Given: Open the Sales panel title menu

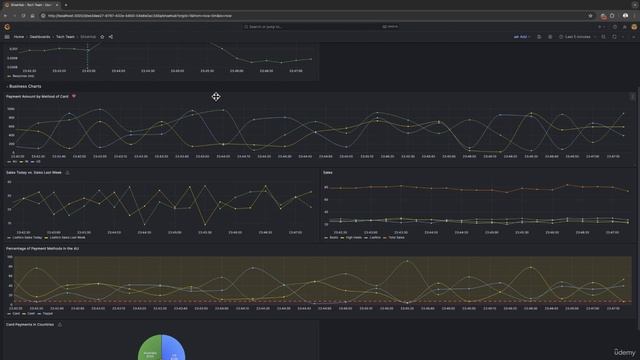Looking at the screenshot, I should (328, 173).
